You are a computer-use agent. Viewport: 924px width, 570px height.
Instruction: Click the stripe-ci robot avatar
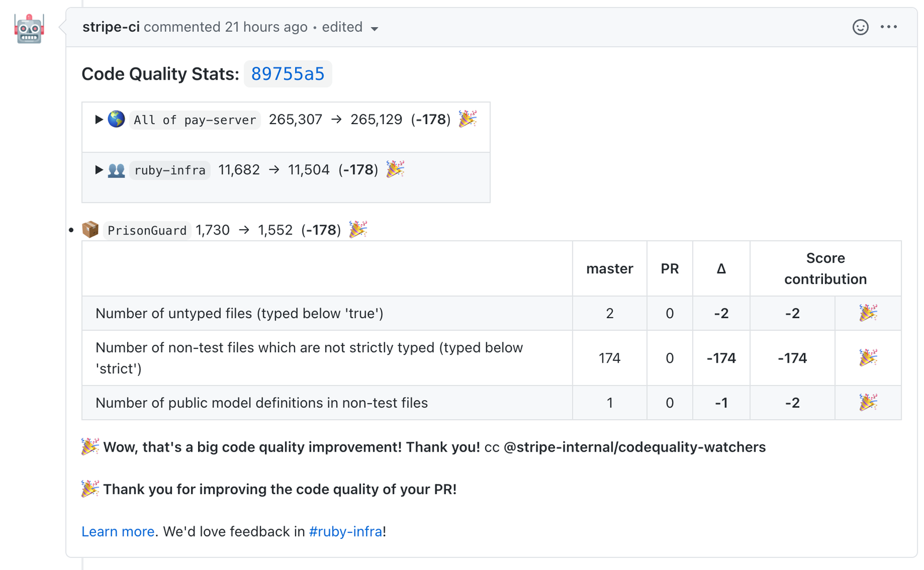[x=28, y=28]
